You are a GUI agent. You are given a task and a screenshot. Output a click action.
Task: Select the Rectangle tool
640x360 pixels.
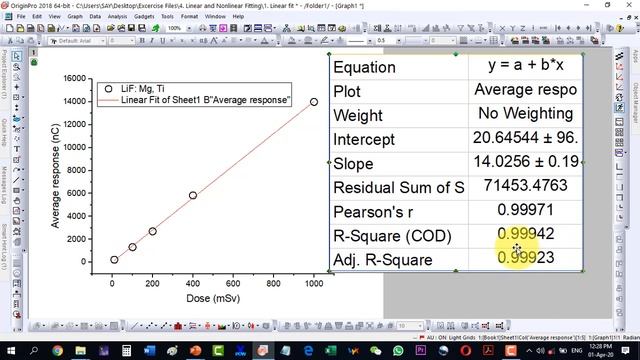16,190
